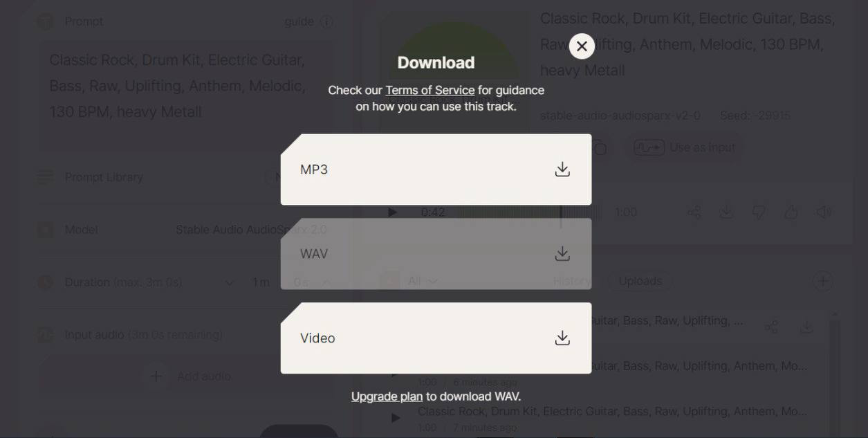Follow the Upgrade plan link
Image resolution: width=868 pixels, height=438 pixels.
(x=387, y=396)
